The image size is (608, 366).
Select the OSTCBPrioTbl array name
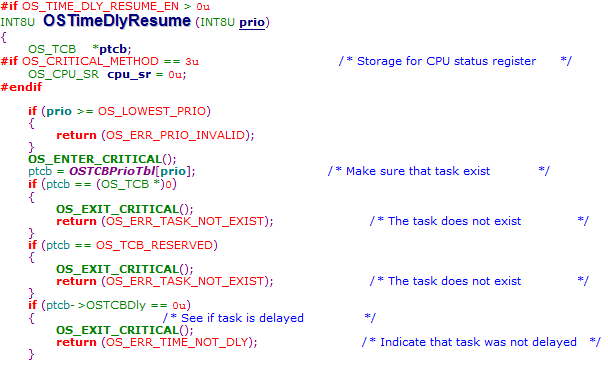point(112,171)
